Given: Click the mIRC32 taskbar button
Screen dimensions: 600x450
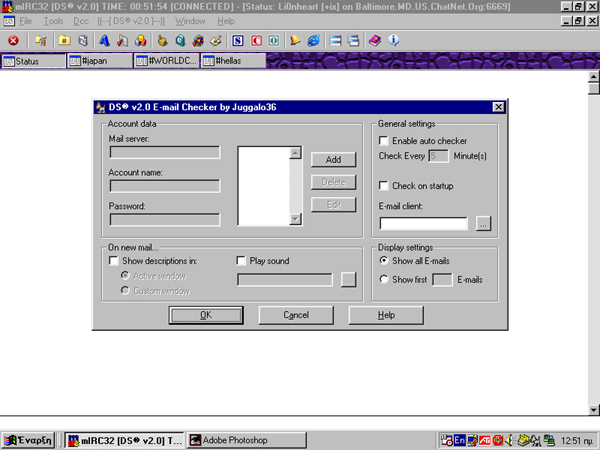Looking at the screenshot, I should [124, 440].
